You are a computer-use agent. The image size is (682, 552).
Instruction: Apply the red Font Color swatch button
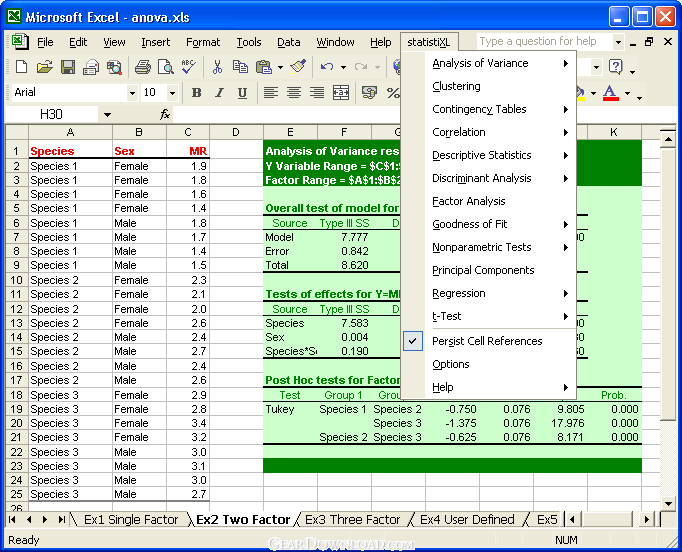click(611, 93)
